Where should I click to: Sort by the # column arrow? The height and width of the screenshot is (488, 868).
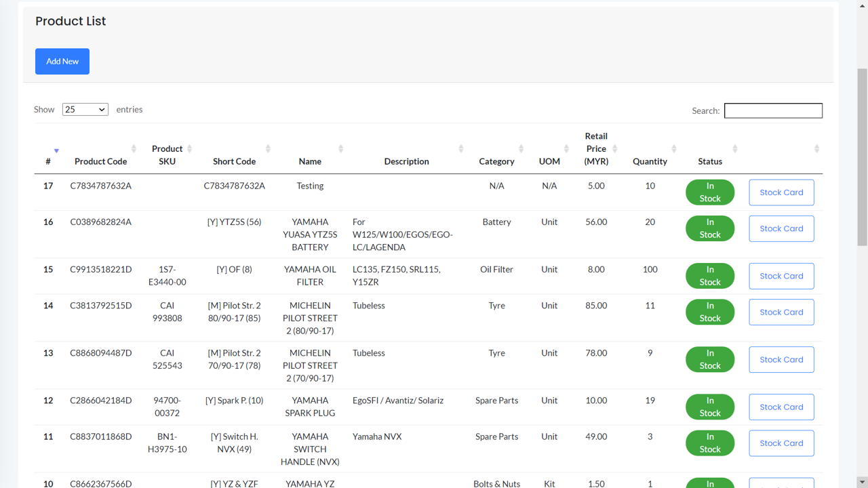point(56,150)
